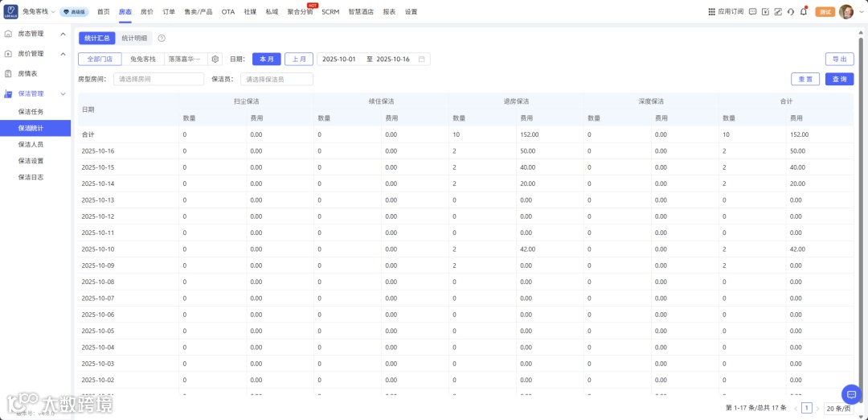The height and width of the screenshot is (420, 868).
Task: Click the previous page arrow
Action: coord(796,409)
